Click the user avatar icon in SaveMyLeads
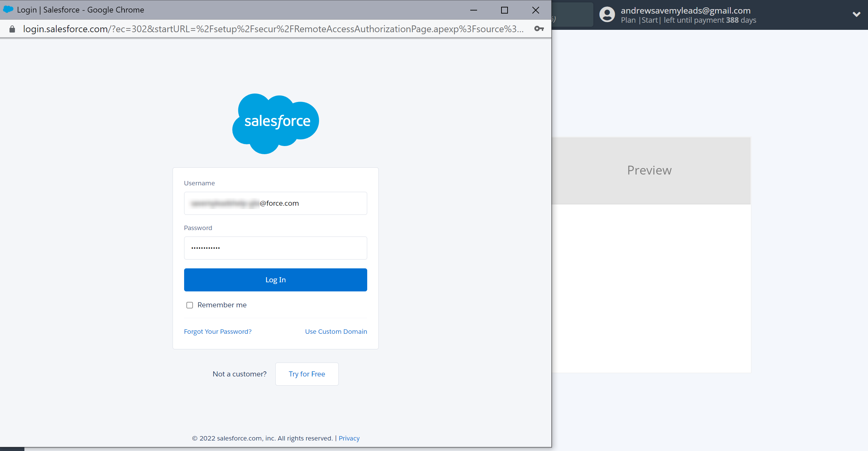868x451 pixels. coord(607,15)
